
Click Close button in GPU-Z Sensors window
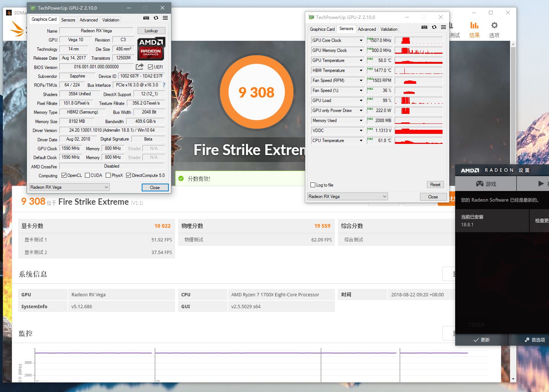coord(433,197)
